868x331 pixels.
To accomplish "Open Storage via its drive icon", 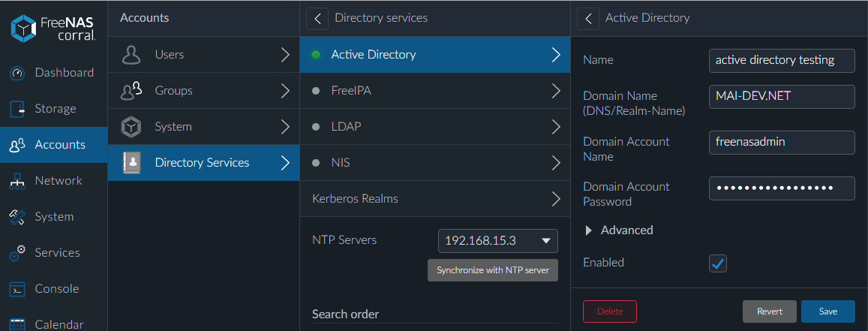I will tap(17, 109).
